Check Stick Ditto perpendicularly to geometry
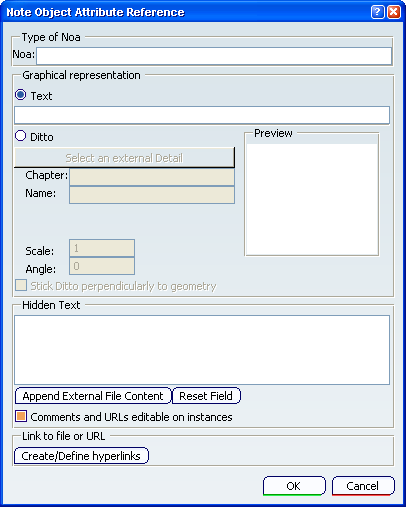The image size is (406, 507). coord(21,285)
